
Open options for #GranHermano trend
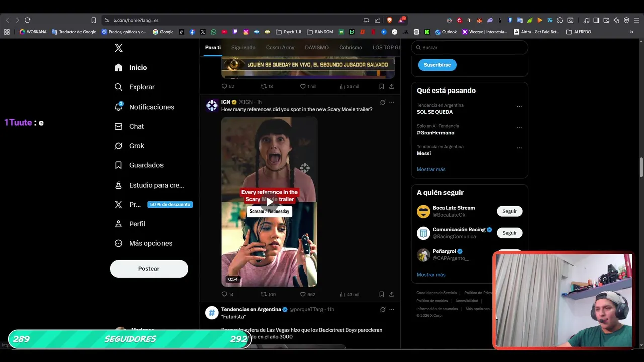[519, 127]
